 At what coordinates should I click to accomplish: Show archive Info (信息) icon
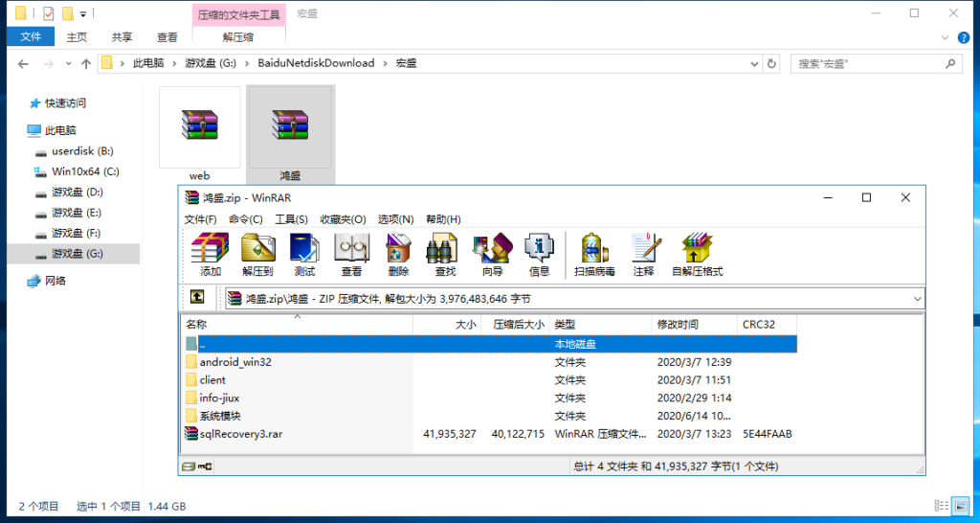coord(539,255)
